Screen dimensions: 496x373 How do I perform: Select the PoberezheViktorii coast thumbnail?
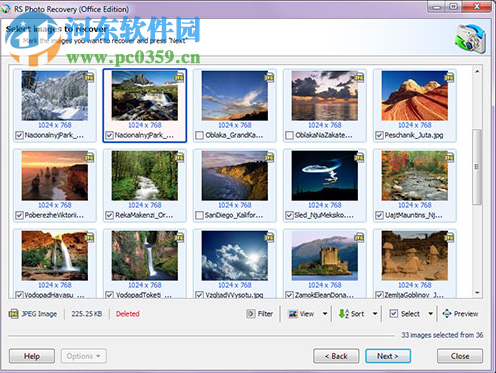[x=55, y=176]
